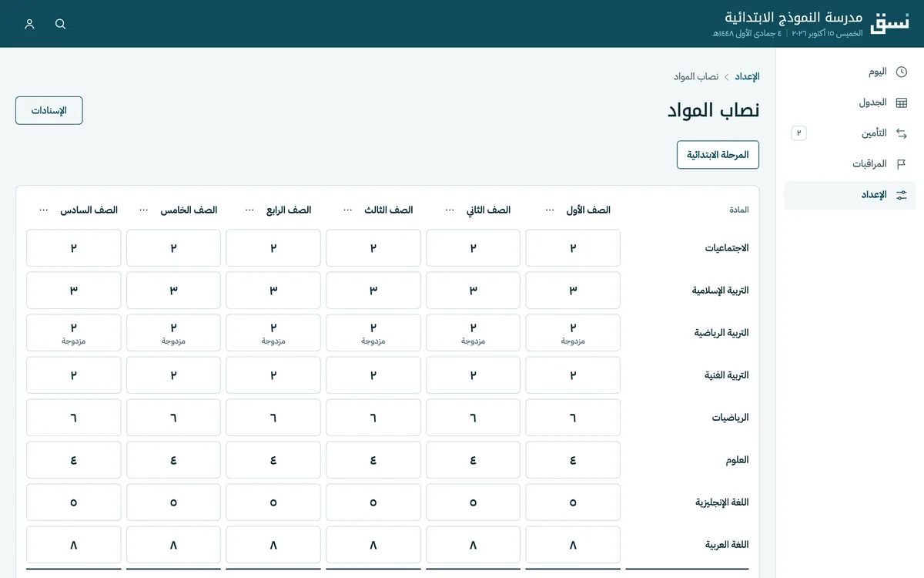924x578 pixels.
Task: Open the options menu for الصف الخامس
Action: tap(144, 210)
